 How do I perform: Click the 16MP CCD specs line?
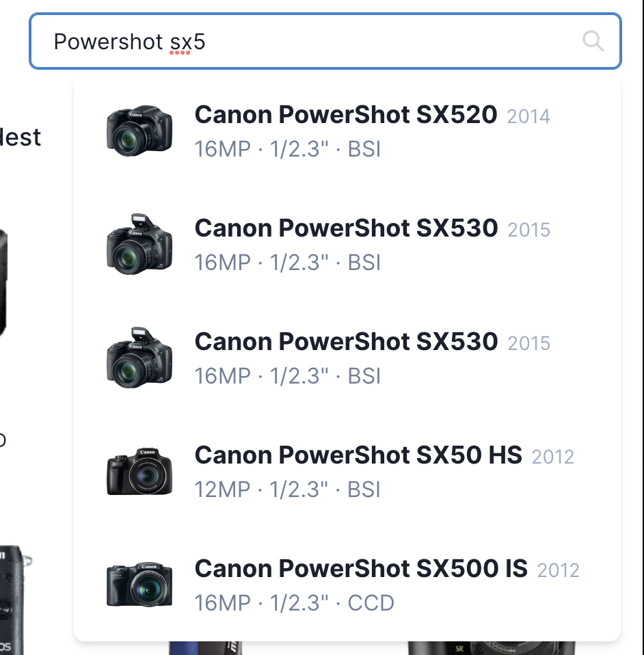point(294,603)
